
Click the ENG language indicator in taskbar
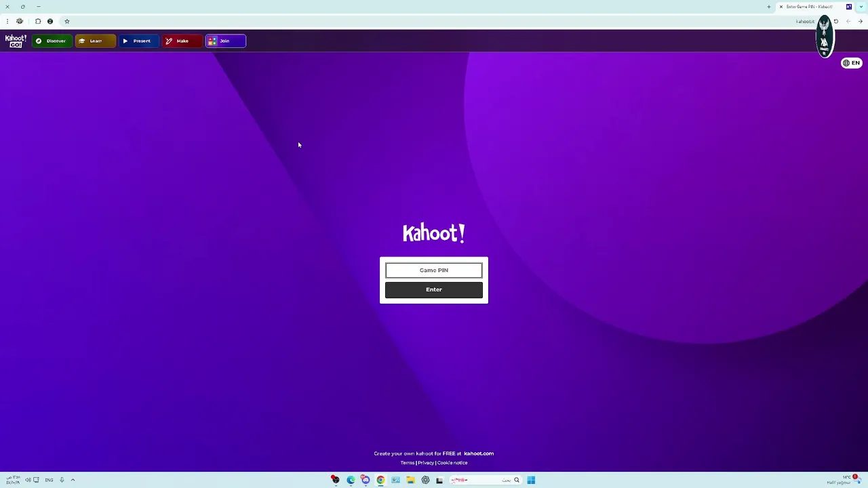[49, 480]
